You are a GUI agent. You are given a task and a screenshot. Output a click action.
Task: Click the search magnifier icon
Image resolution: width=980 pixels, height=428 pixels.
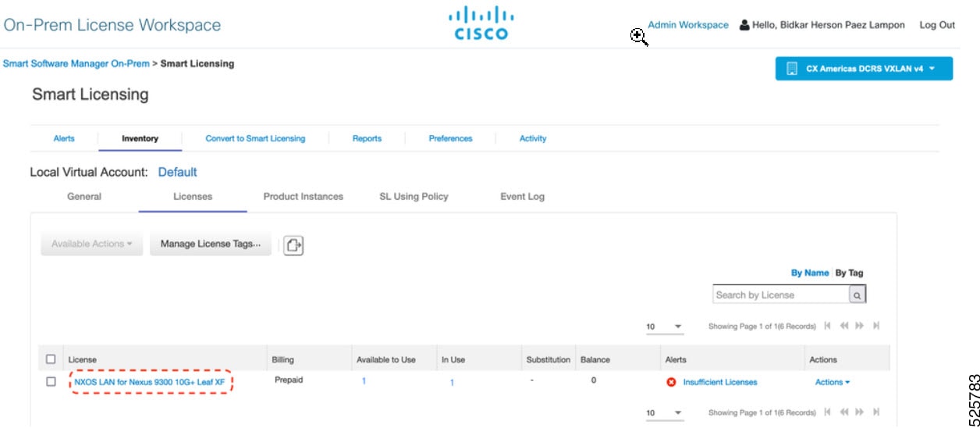point(857,295)
